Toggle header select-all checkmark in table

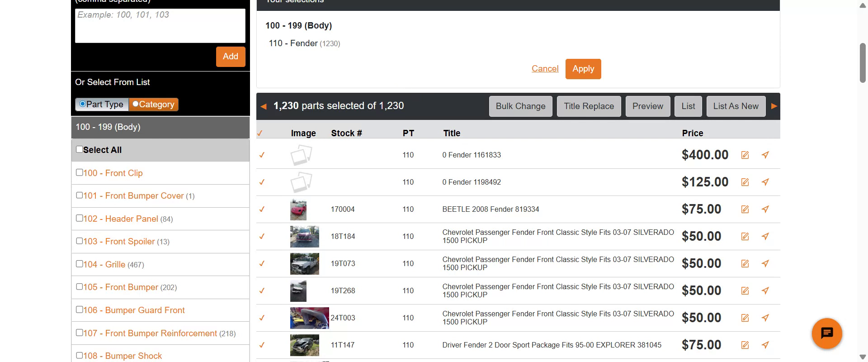point(260,133)
